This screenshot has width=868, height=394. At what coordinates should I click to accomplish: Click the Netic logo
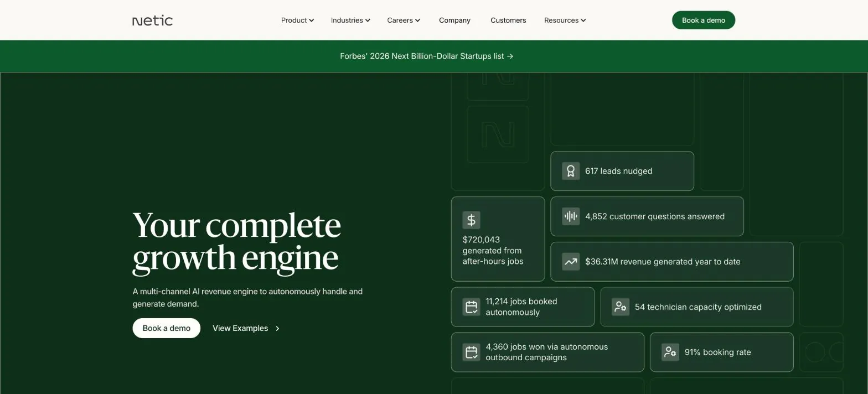(x=152, y=20)
